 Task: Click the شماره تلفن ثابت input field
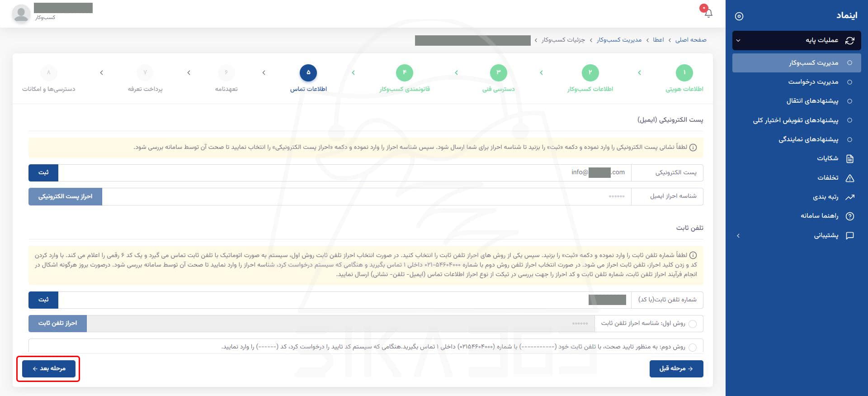[344, 300]
